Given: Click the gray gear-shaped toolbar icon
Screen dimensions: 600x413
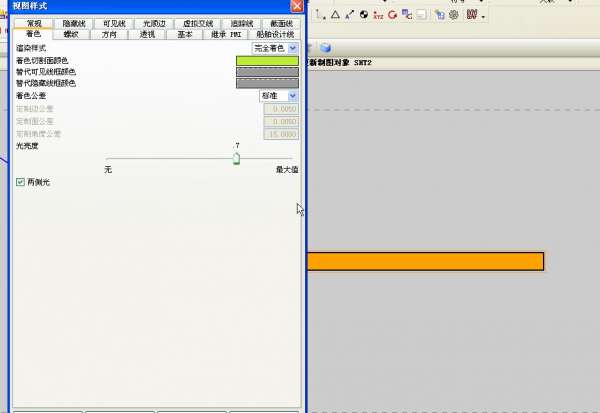Looking at the screenshot, I should (454, 15).
